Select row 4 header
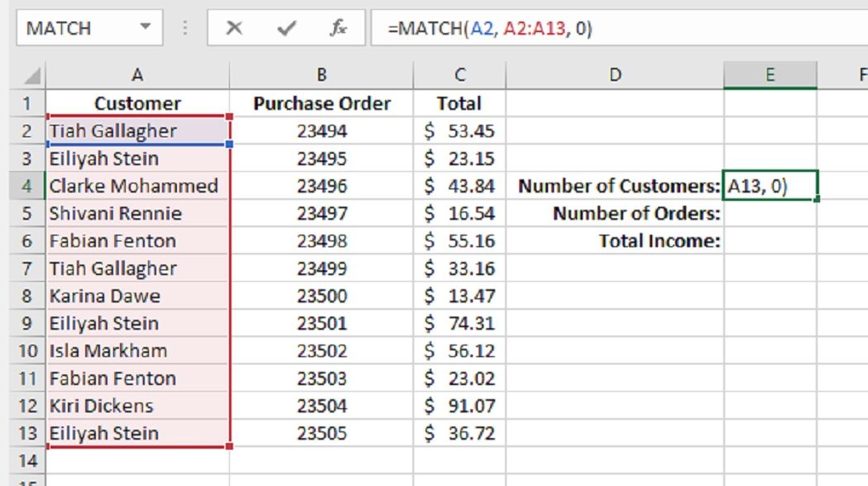 (x=27, y=186)
